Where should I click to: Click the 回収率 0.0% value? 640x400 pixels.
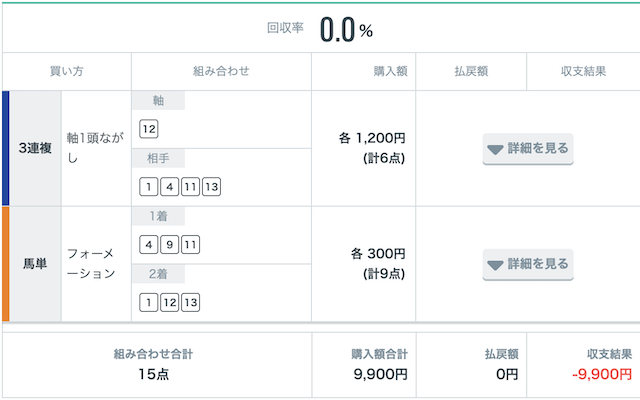(346, 30)
